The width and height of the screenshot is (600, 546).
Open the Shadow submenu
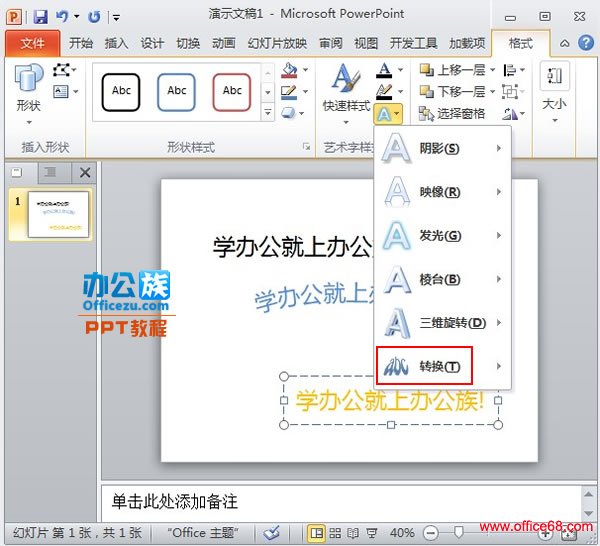(x=443, y=148)
